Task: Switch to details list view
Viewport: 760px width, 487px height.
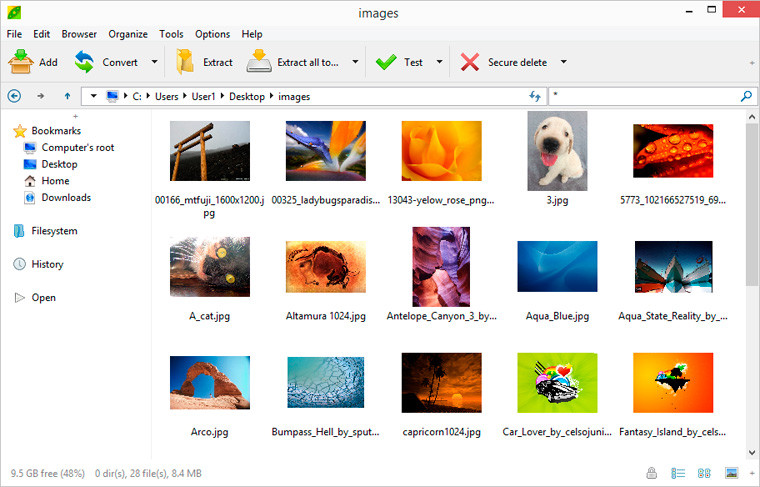Action: coord(678,472)
